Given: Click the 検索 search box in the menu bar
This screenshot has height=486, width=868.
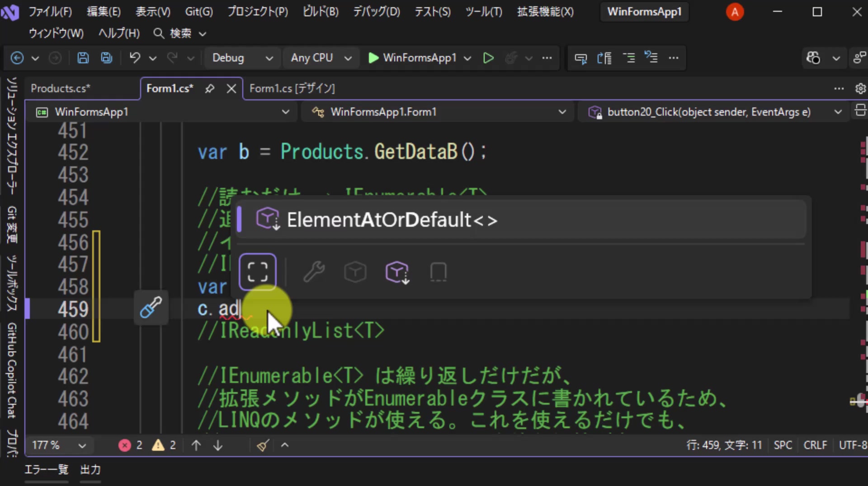Looking at the screenshot, I should pyautogui.click(x=180, y=33).
